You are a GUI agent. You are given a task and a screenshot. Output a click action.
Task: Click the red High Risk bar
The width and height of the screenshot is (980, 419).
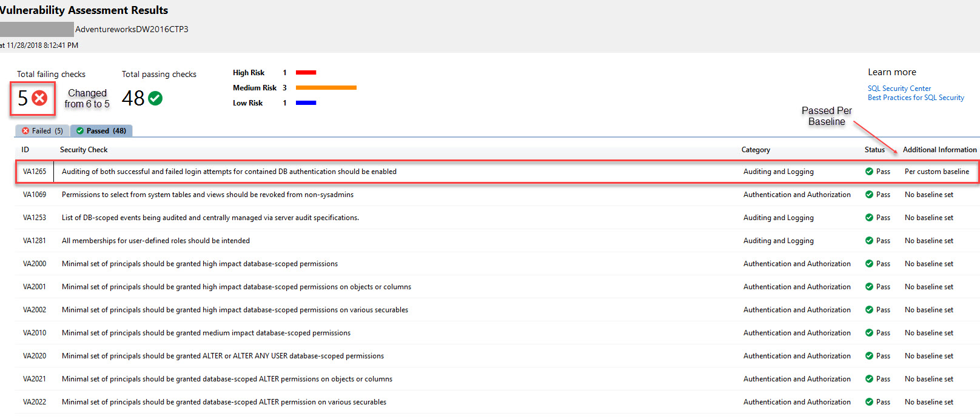(x=306, y=73)
